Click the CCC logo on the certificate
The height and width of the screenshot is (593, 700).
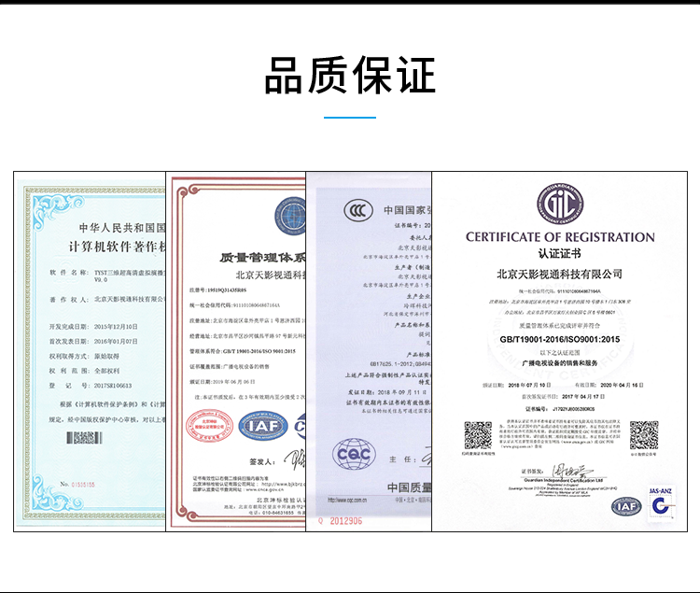(x=358, y=210)
